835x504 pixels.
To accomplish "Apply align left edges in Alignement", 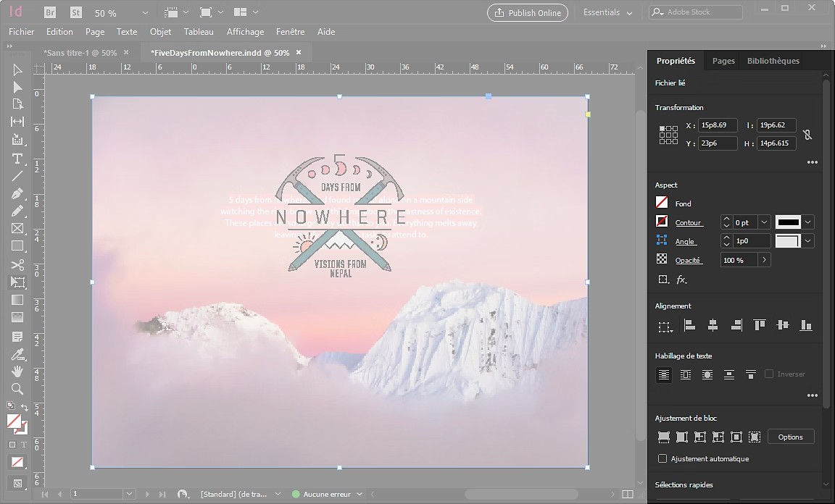I will (x=689, y=324).
